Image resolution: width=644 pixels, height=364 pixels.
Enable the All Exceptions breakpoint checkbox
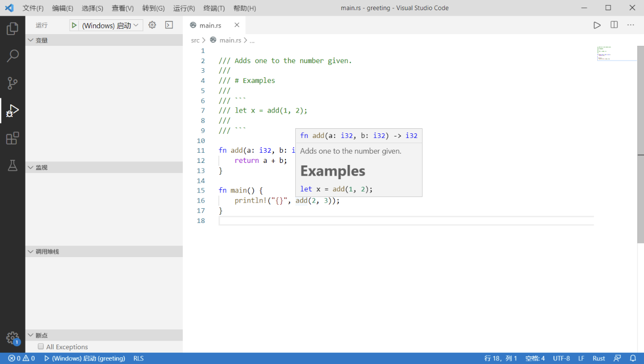[41, 347]
